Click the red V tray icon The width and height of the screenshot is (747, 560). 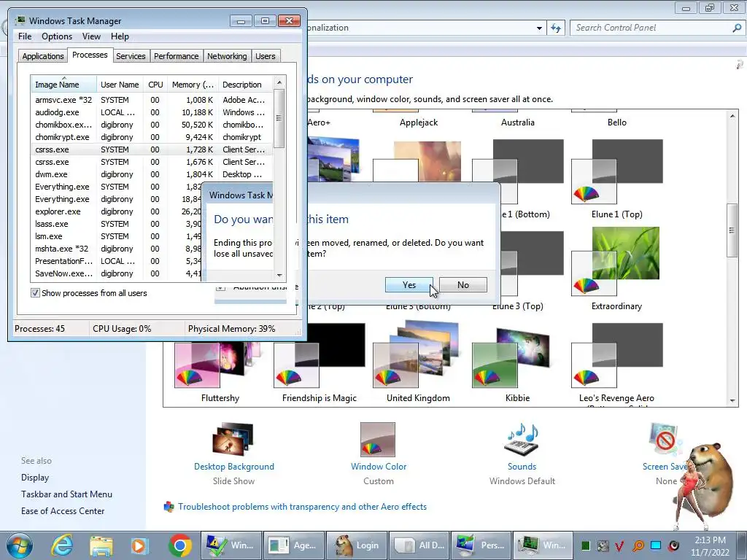point(620,545)
